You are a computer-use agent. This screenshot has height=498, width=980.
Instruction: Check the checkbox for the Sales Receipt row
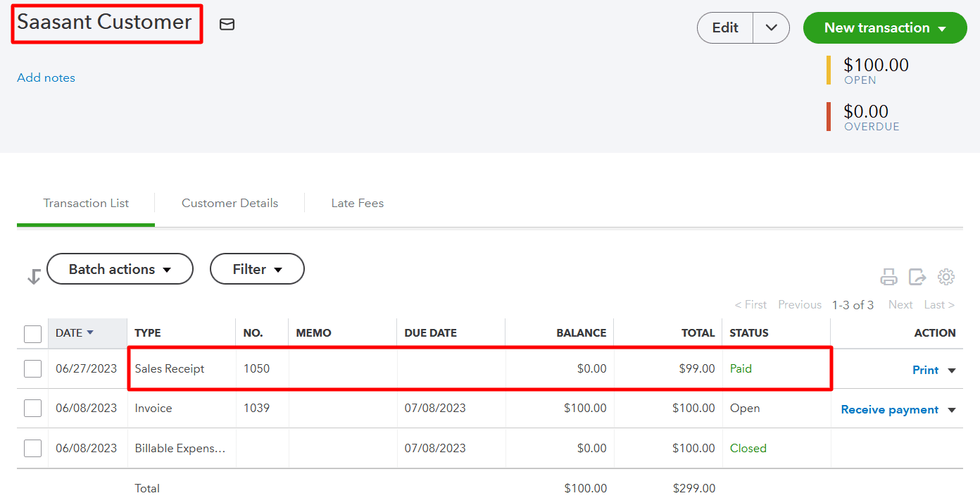[32, 369]
